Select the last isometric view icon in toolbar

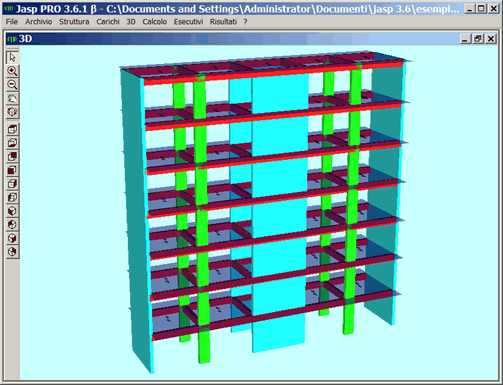12,252
